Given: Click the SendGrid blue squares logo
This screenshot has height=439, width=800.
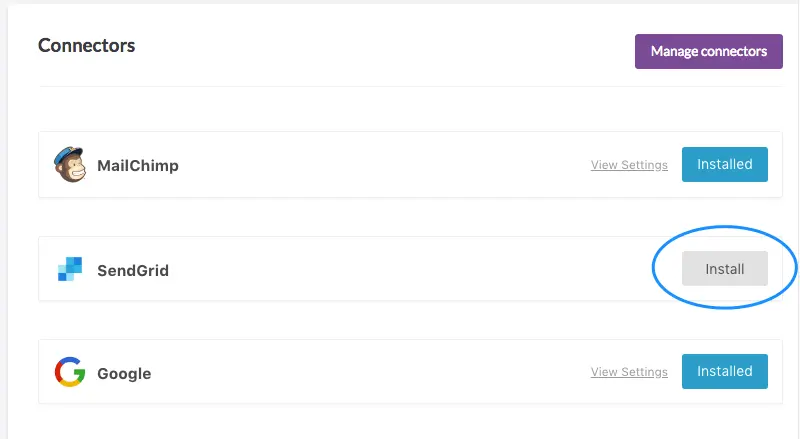Looking at the screenshot, I should click(69, 269).
